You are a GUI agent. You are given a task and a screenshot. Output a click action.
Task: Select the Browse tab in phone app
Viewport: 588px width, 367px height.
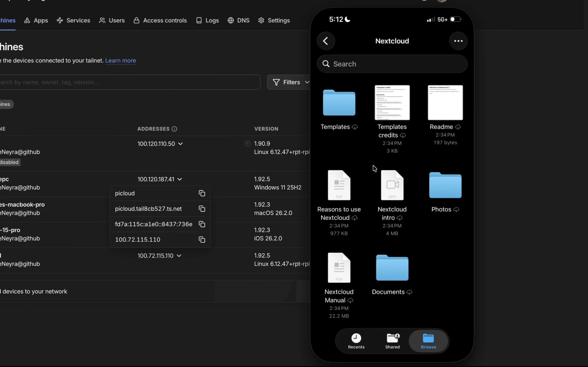tap(428, 341)
